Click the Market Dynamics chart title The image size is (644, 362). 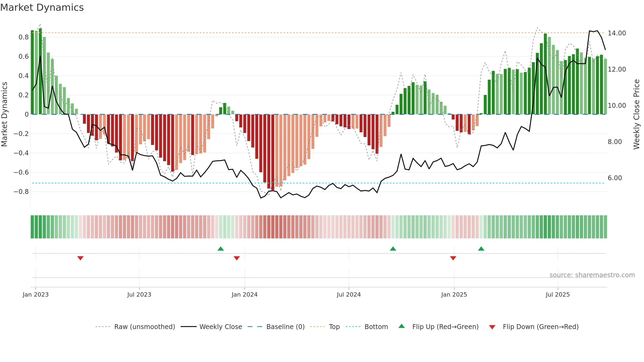point(42,8)
